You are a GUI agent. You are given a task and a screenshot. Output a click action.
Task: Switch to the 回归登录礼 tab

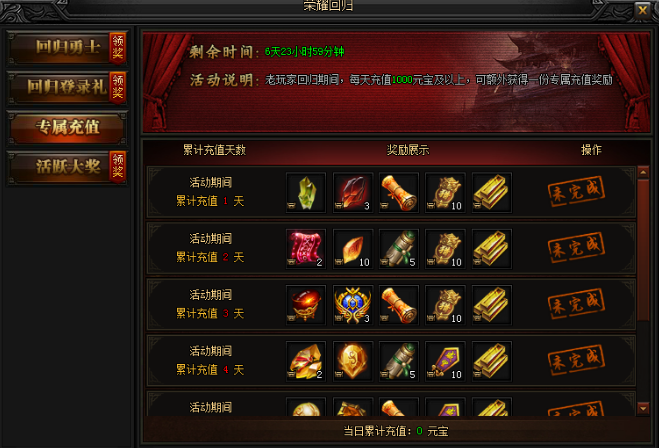point(67,87)
